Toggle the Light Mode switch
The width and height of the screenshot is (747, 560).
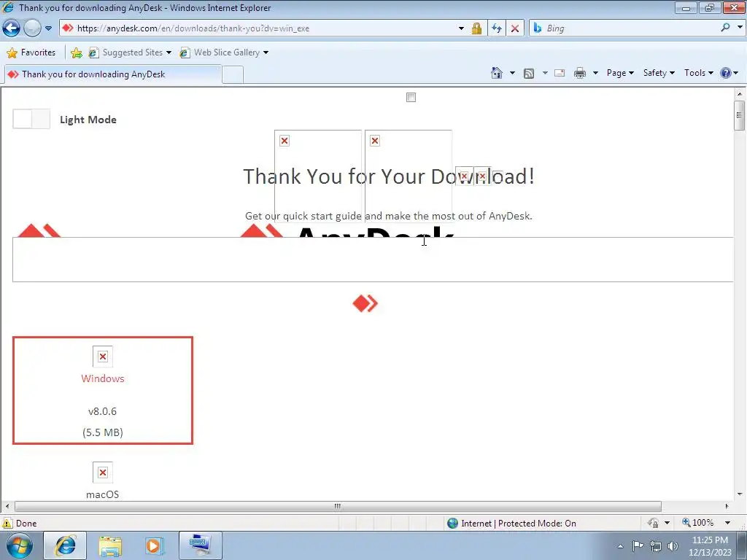click(x=31, y=119)
